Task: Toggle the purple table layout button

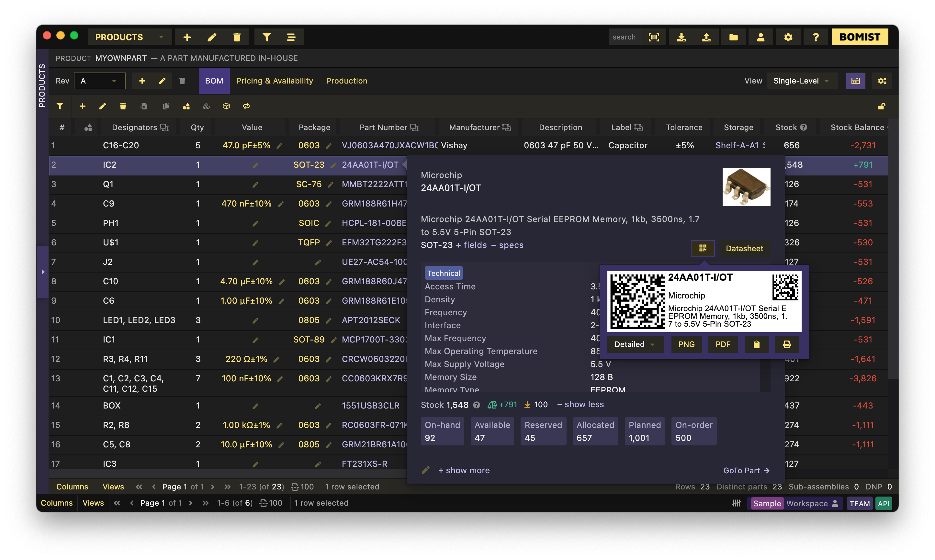Action: click(855, 81)
